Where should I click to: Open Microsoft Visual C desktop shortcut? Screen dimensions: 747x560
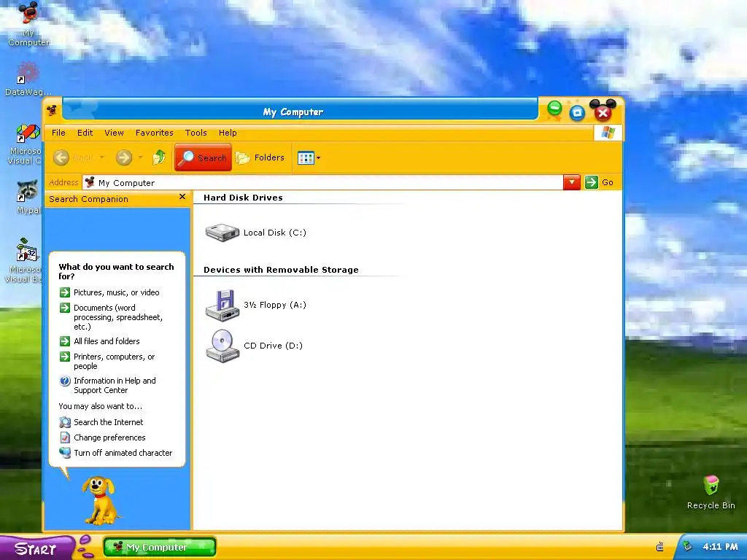pos(26,144)
